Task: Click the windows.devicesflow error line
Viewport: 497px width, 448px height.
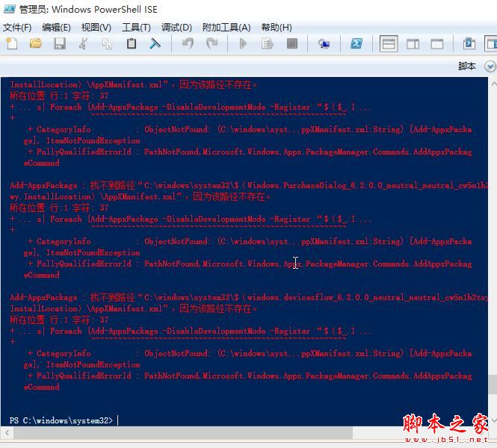Action: point(249,298)
